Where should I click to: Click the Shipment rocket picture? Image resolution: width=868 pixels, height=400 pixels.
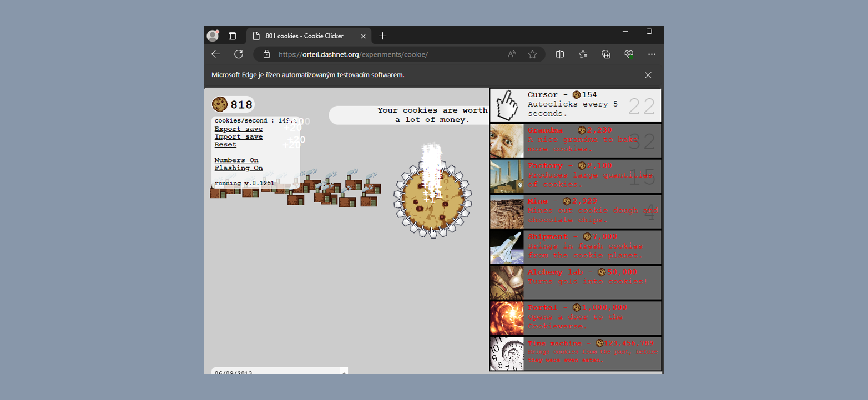(507, 247)
